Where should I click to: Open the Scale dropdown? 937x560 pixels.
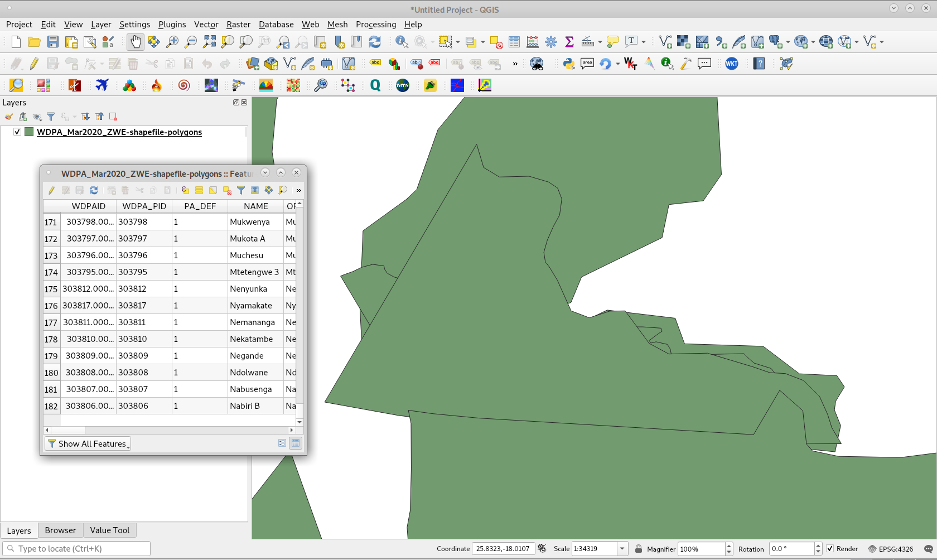click(x=622, y=549)
